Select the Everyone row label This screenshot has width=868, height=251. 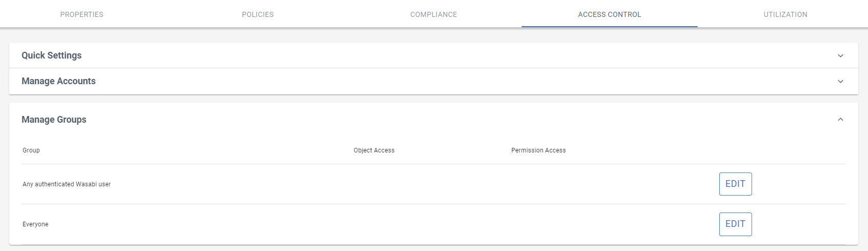click(35, 224)
